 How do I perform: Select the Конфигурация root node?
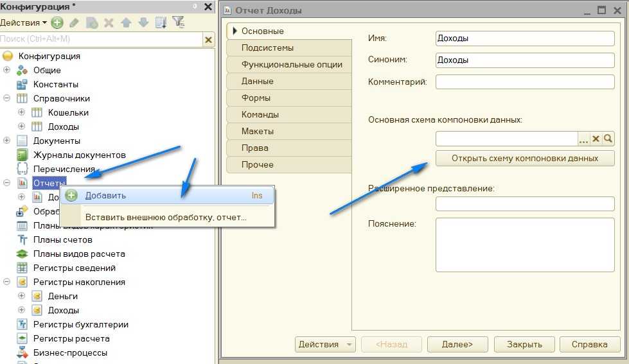coord(49,56)
